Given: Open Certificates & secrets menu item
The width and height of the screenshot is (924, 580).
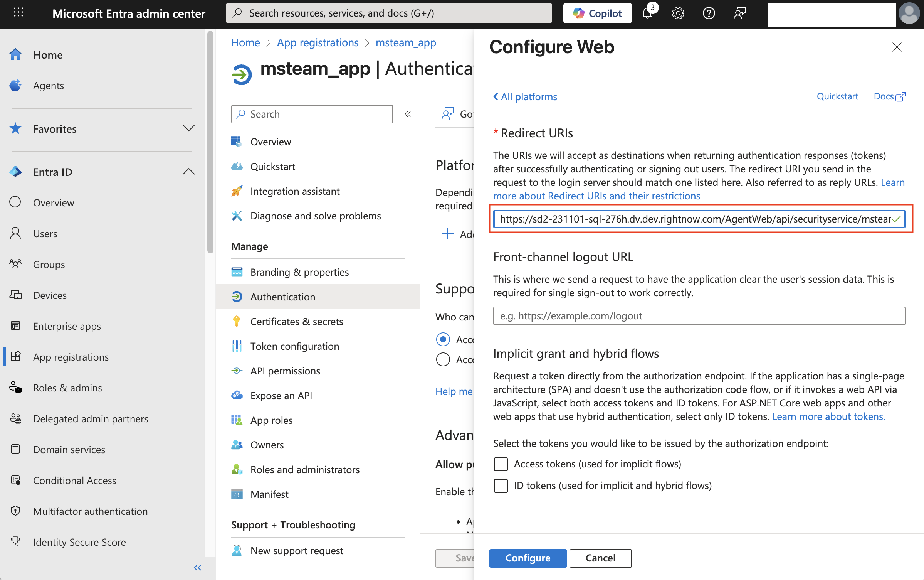Looking at the screenshot, I should (296, 321).
